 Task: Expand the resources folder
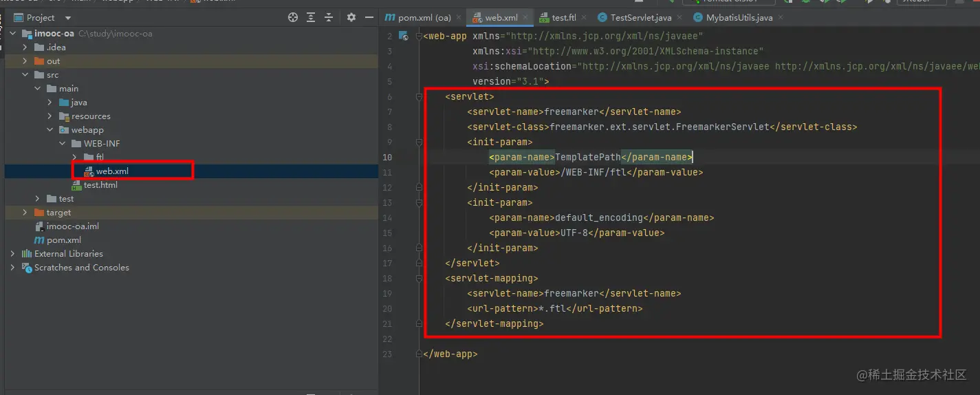50,116
